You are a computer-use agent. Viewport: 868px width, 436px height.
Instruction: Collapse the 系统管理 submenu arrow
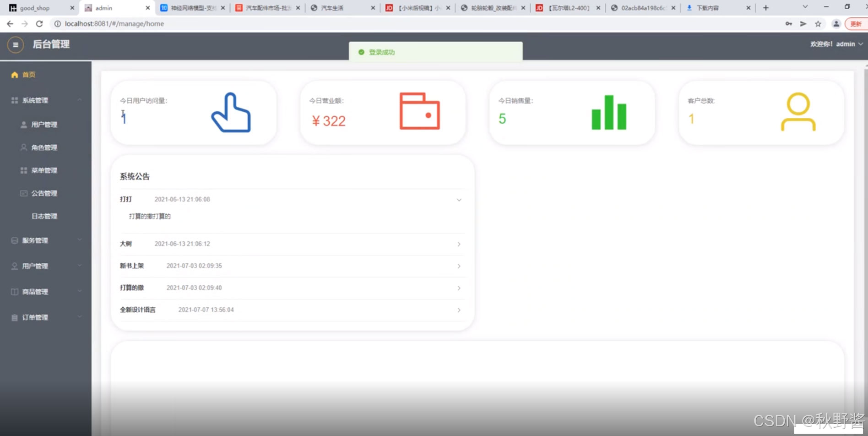coord(80,100)
